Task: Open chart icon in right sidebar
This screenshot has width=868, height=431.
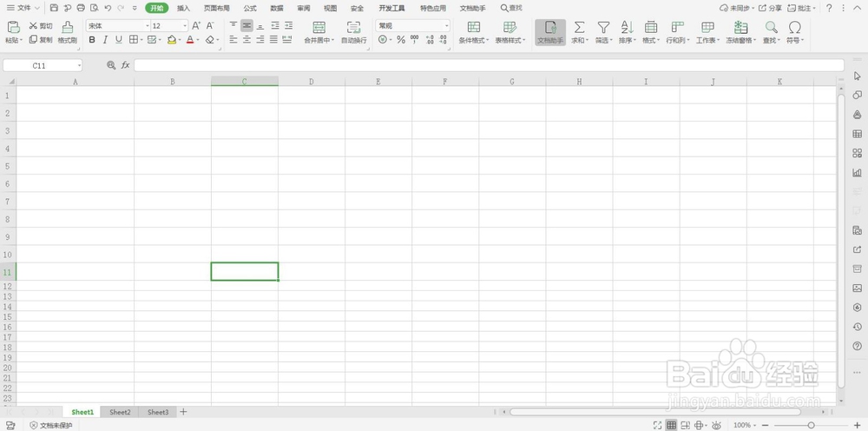Action: click(858, 172)
